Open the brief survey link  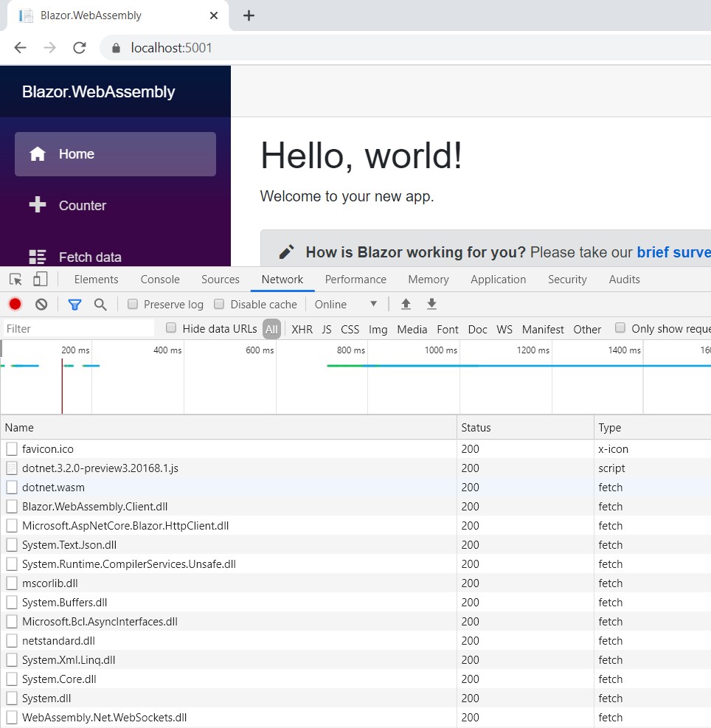coord(674,252)
